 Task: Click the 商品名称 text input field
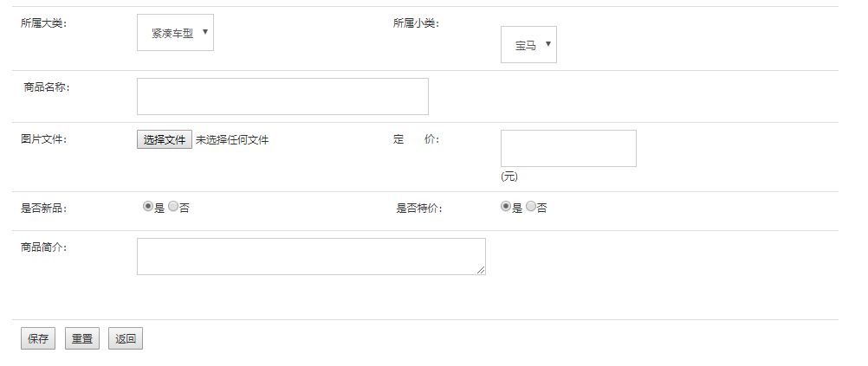click(282, 96)
